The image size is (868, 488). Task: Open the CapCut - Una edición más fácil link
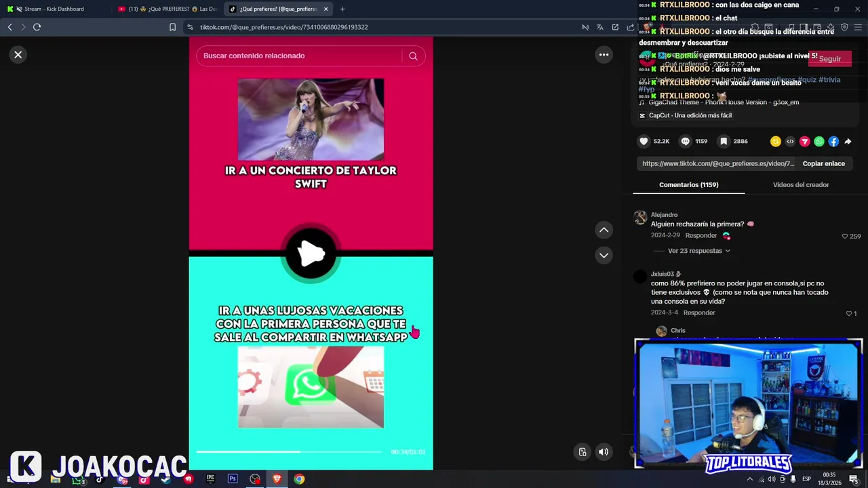coord(685,115)
